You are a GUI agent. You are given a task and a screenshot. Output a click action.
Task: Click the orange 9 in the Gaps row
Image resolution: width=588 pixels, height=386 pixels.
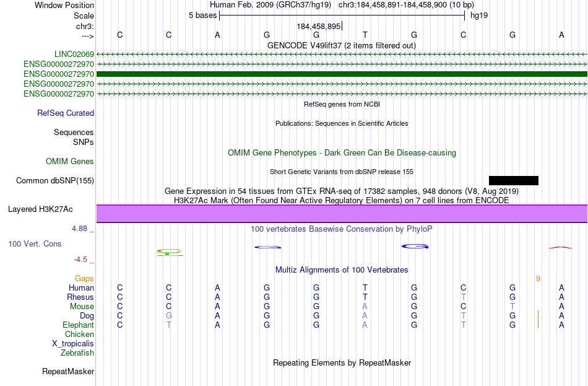coord(538,279)
